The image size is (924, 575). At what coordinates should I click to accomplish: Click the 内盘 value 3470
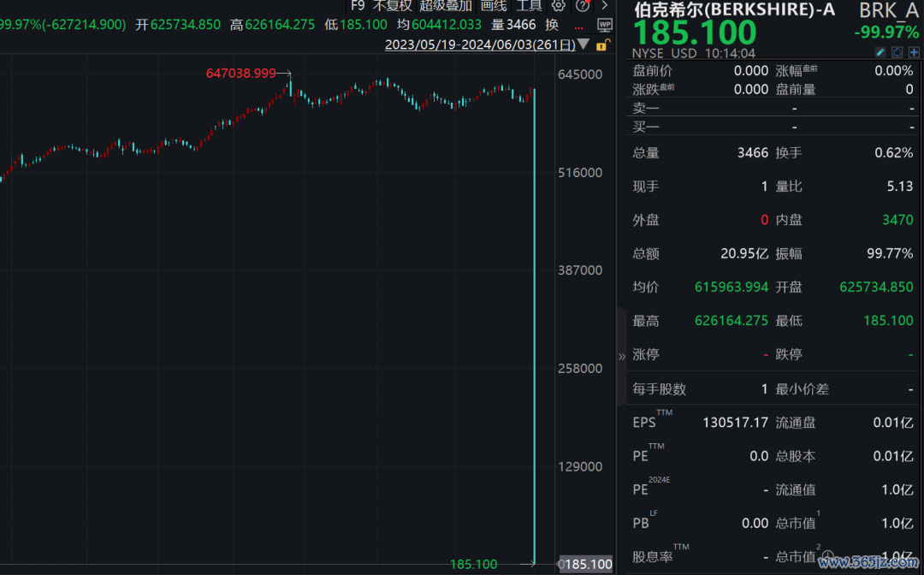coord(897,221)
